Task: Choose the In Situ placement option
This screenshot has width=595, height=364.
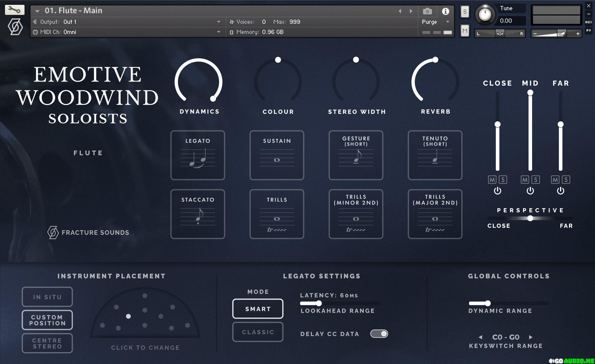Action: point(47,297)
